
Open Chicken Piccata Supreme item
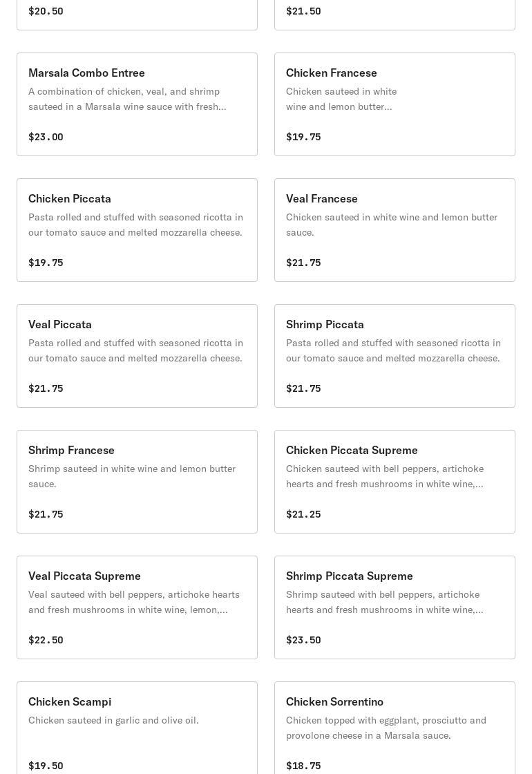395,482
